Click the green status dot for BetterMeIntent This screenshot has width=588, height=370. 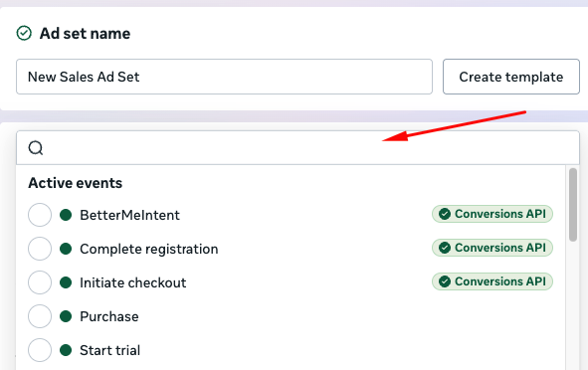(66, 215)
